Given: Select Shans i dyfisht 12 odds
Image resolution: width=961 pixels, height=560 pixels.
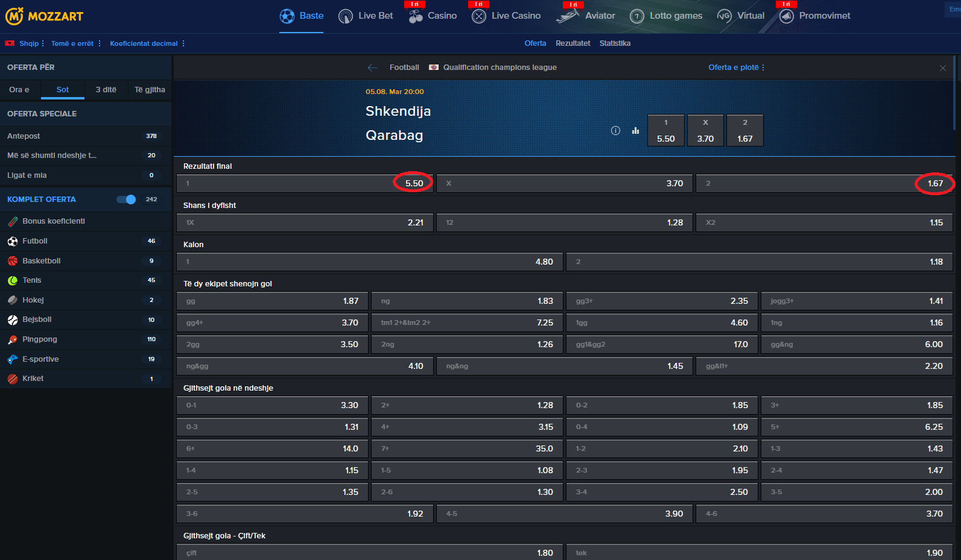Looking at the screenshot, I should click(x=565, y=222).
